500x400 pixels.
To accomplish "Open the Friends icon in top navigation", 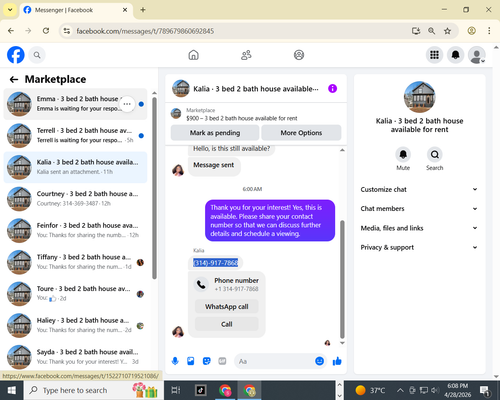I will click(x=246, y=55).
